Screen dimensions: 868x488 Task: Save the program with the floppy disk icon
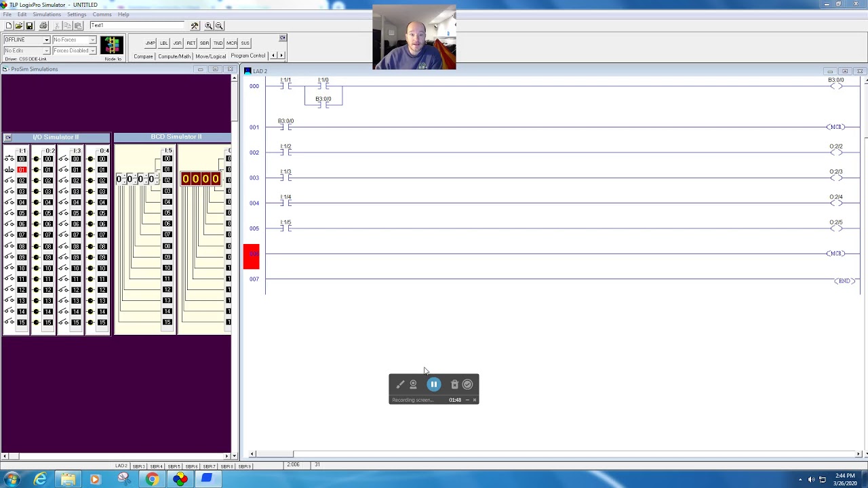(29, 26)
